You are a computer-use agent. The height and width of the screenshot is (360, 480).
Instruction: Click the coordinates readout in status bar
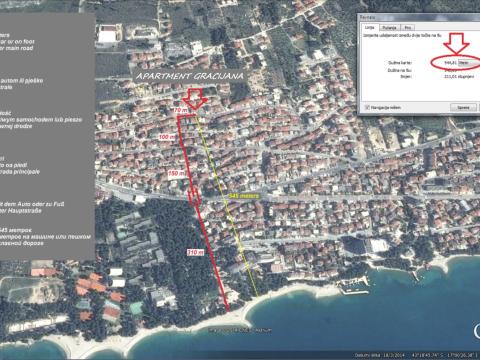[443, 355]
